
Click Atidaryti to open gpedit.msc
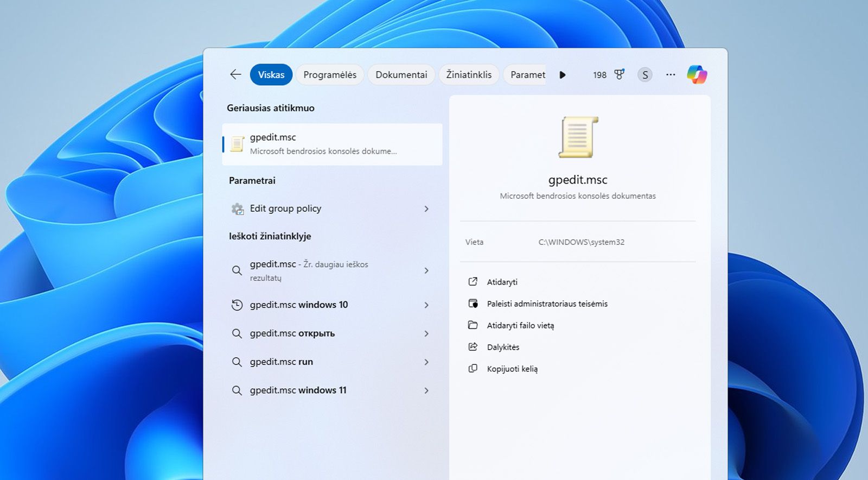pyautogui.click(x=502, y=282)
